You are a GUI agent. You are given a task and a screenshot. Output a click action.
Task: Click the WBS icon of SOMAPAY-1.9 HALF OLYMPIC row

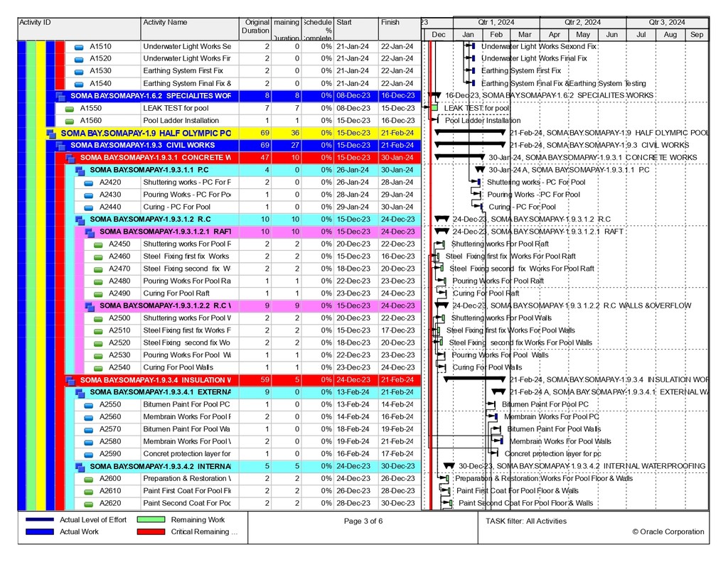51,134
